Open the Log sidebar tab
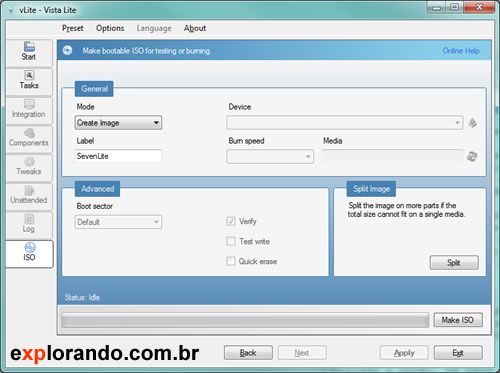This screenshot has width=500, height=373. (x=29, y=225)
